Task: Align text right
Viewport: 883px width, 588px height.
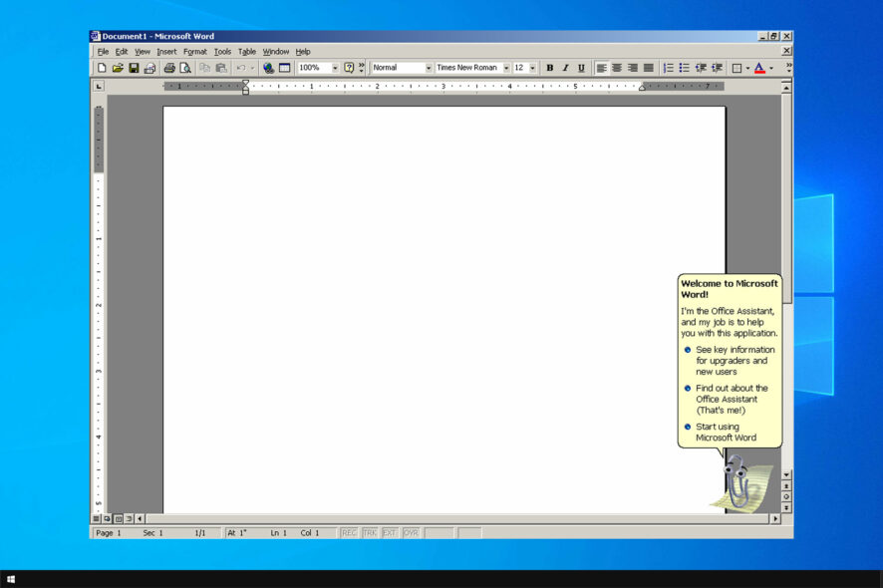Action: click(x=633, y=68)
